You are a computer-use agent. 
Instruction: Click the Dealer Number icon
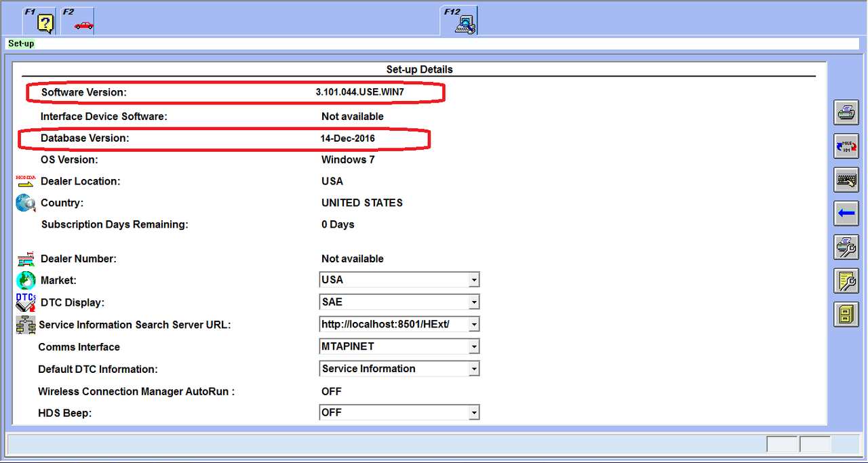click(25, 259)
